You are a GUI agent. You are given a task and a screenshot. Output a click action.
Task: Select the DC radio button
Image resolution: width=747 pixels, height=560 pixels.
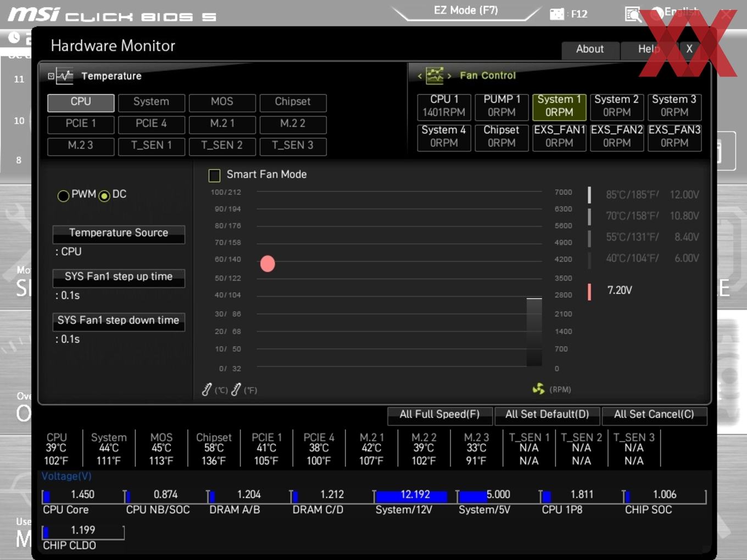(104, 195)
